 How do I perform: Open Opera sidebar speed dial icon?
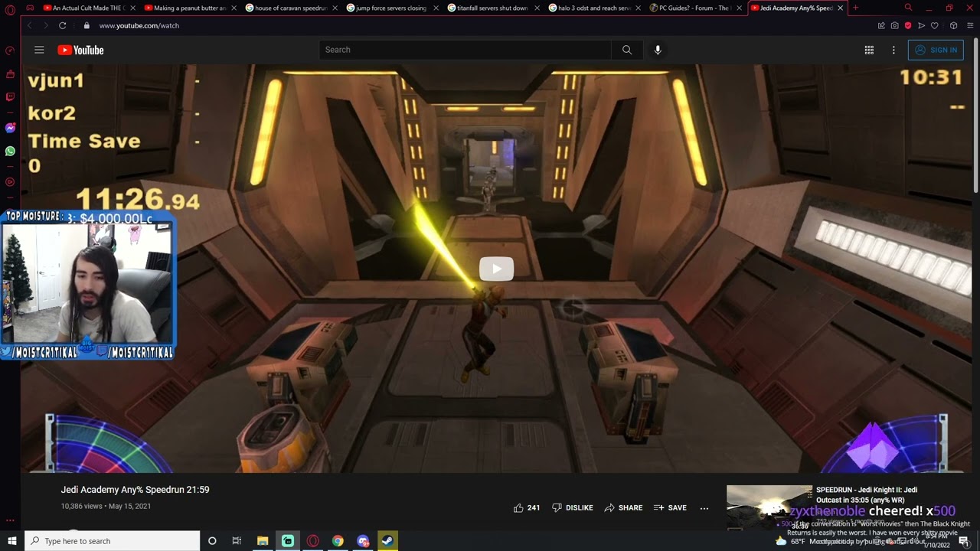10,51
